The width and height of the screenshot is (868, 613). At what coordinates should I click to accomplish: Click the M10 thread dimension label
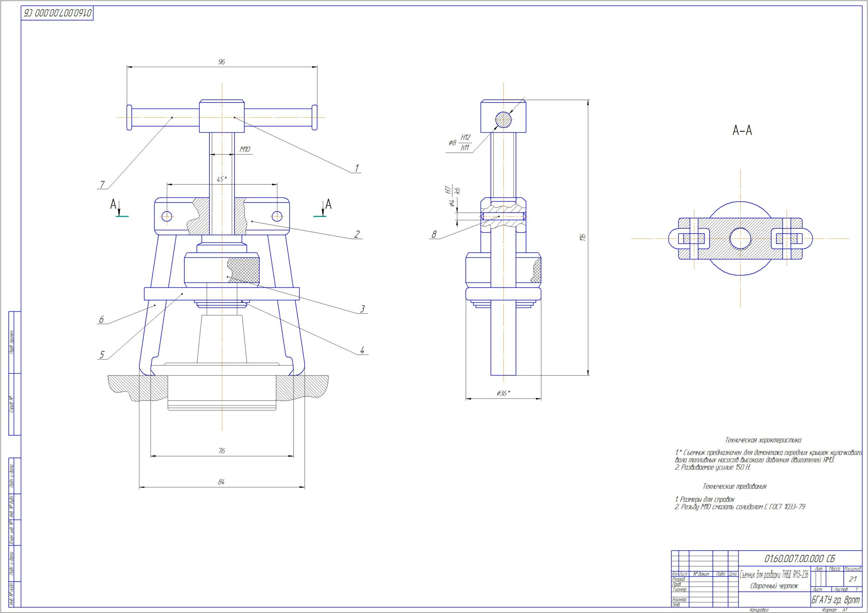point(245,149)
